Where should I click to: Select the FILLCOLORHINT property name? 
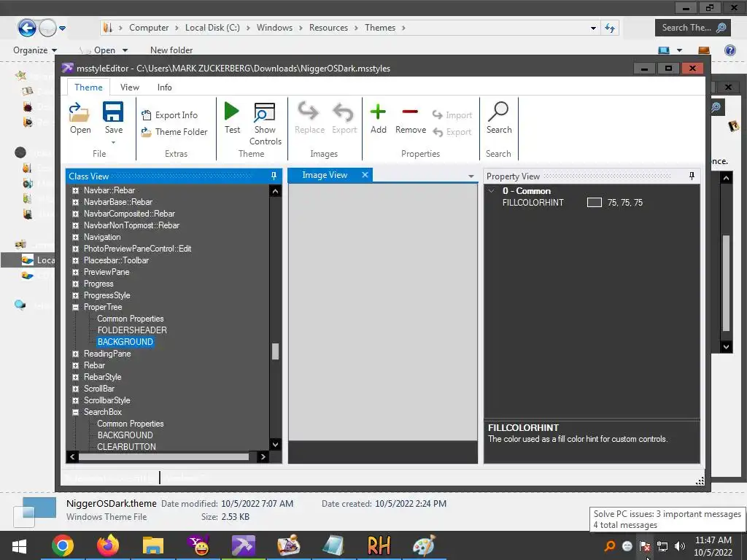click(533, 203)
